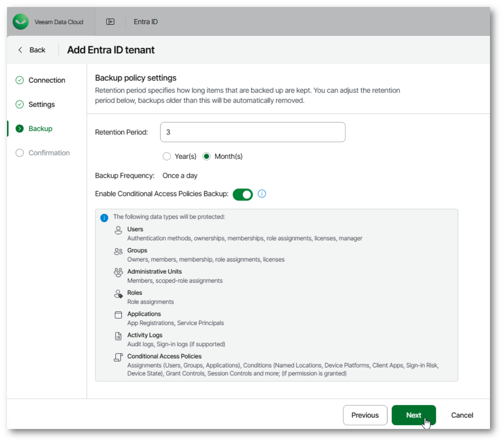
Task: Collapse the sidebar panel icon
Action: click(110, 22)
